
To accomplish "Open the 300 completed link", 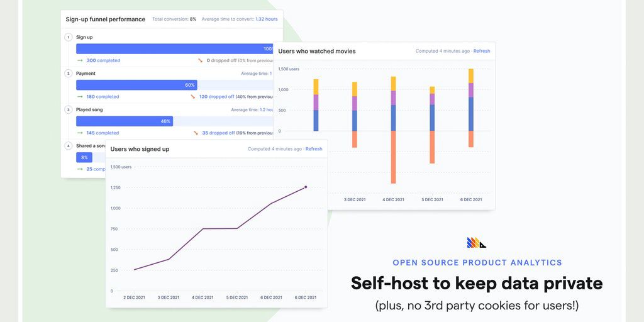I will [103, 60].
